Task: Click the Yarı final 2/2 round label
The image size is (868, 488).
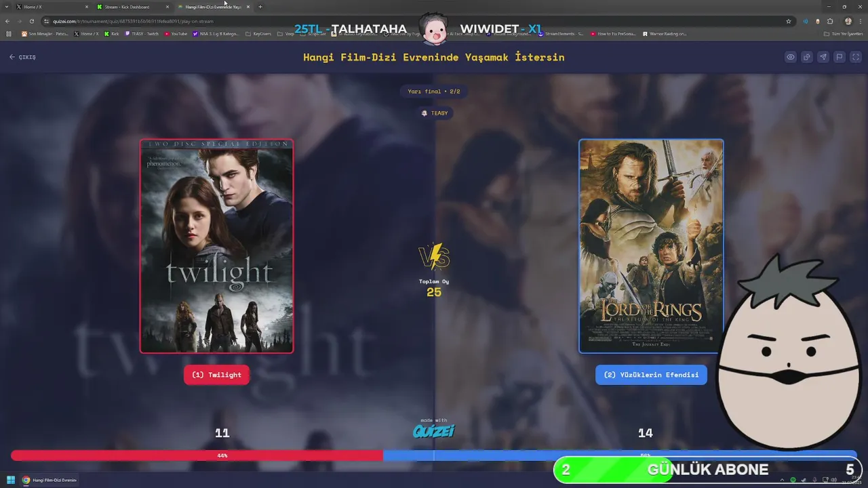Action: tap(434, 91)
